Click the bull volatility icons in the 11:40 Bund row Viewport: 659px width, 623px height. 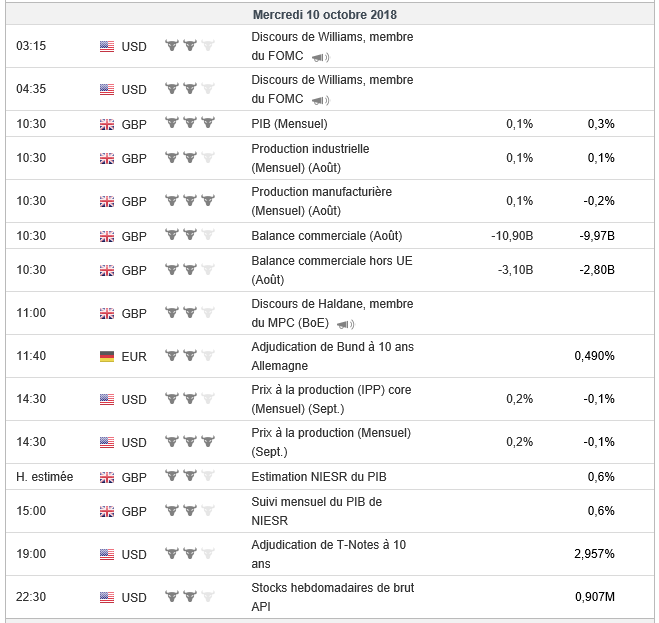pyautogui.click(x=190, y=356)
